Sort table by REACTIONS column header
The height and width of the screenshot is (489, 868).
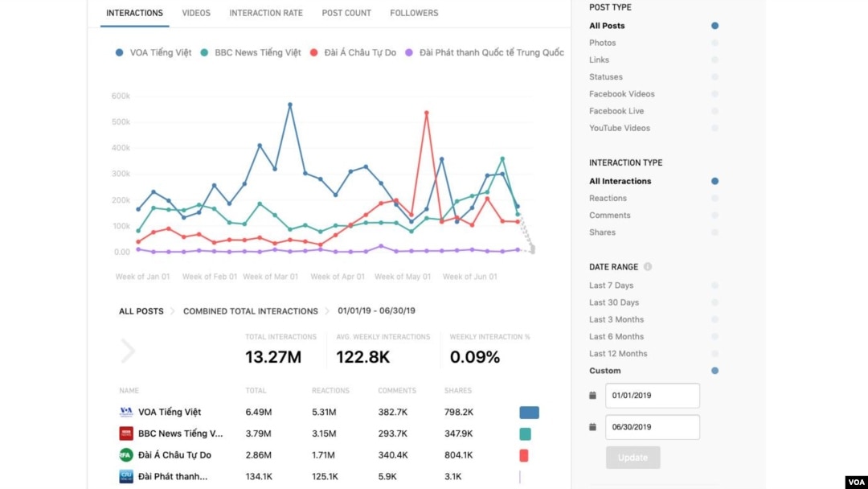tap(330, 390)
